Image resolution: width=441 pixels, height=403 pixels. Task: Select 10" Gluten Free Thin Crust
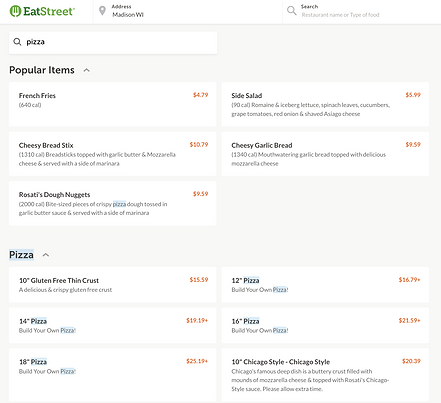pos(113,285)
